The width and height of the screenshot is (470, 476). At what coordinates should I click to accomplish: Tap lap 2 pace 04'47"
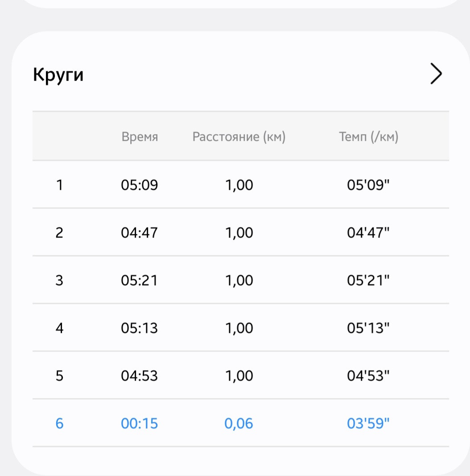pyautogui.click(x=368, y=233)
